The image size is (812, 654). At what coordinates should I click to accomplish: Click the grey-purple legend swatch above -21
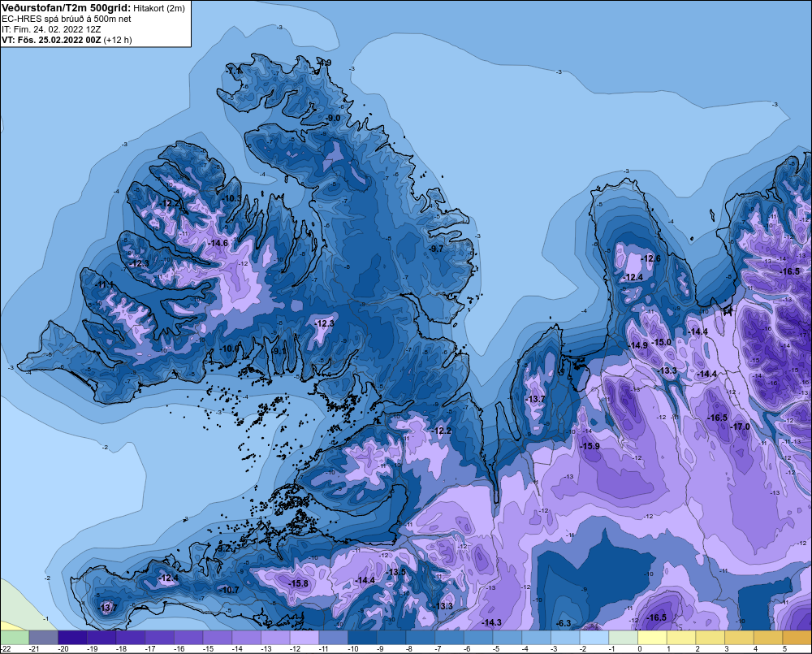[44, 637]
